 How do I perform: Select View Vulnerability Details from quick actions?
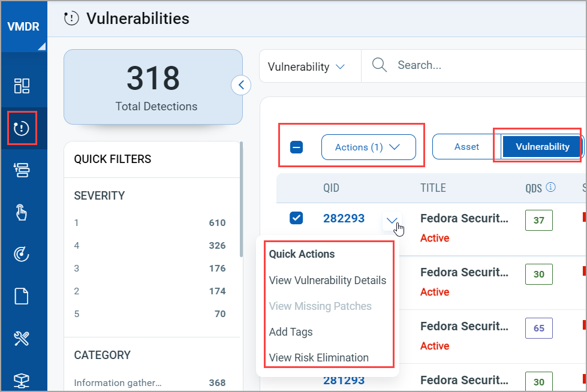327,280
